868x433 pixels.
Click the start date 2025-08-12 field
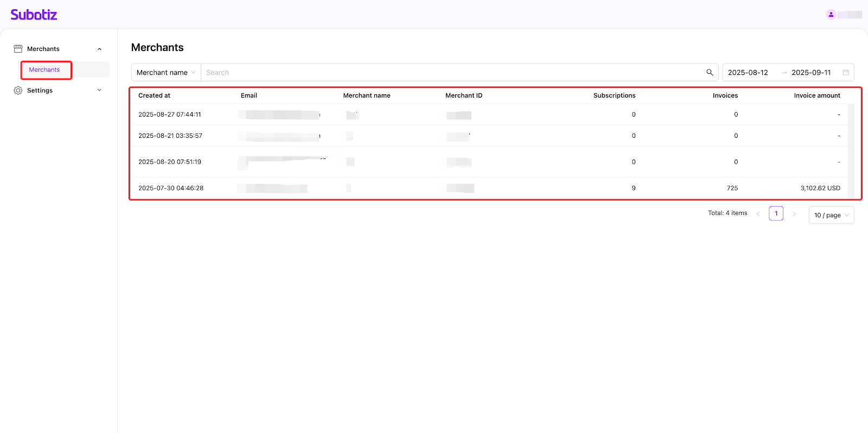coord(748,73)
